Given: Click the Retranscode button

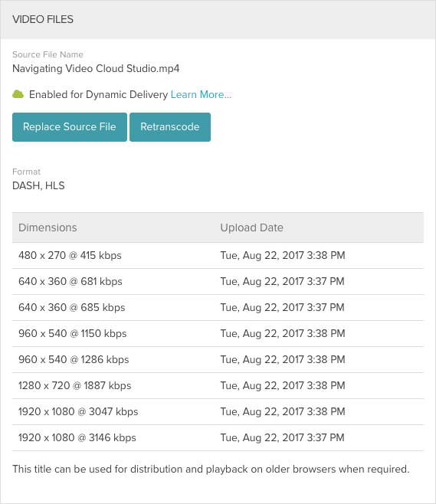Looking at the screenshot, I should click(x=170, y=127).
